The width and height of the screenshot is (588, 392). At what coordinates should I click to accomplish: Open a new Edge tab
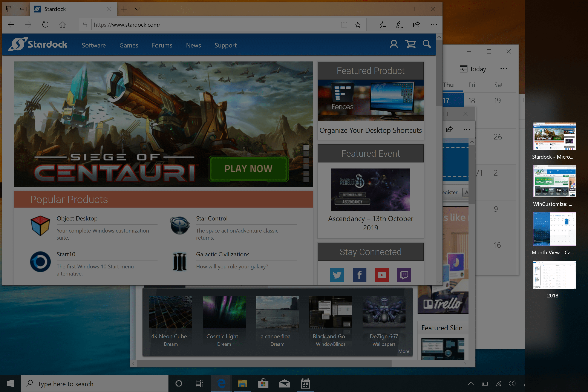click(124, 9)
